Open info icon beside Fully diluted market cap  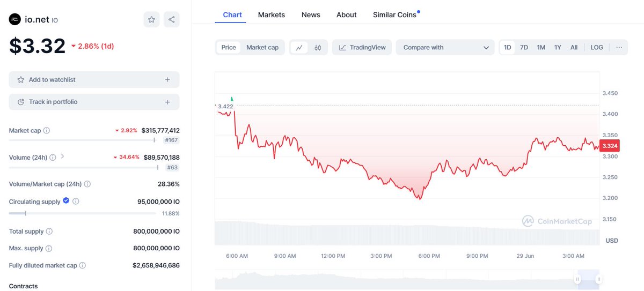[83, 265]
